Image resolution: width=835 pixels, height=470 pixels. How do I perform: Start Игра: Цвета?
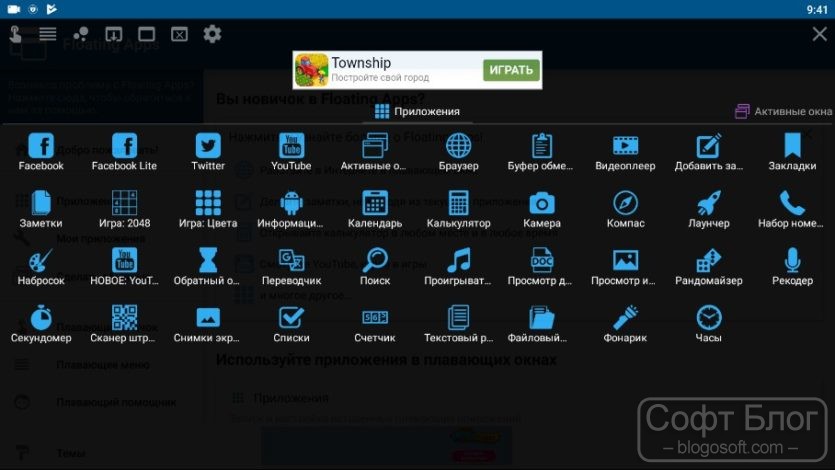click(208, 209)
